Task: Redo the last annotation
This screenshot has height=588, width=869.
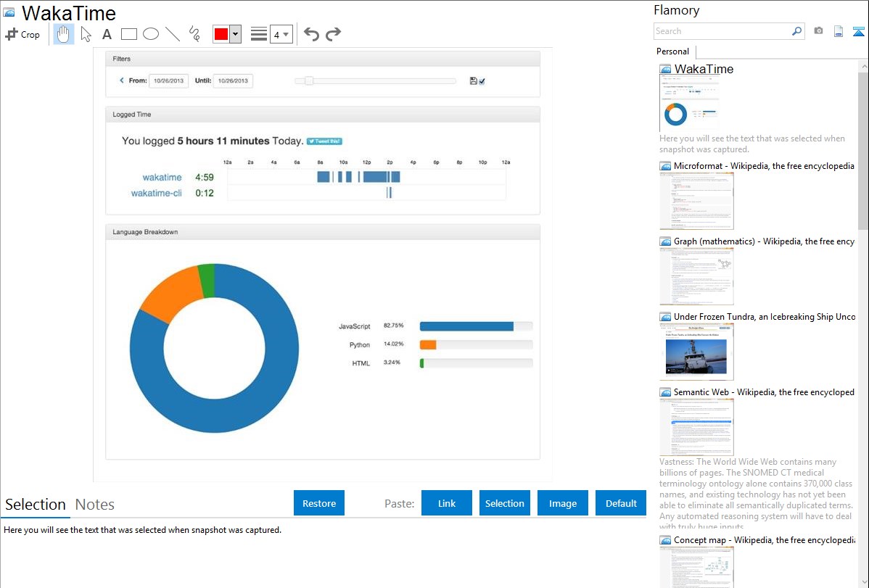Action: pos(333,34)
